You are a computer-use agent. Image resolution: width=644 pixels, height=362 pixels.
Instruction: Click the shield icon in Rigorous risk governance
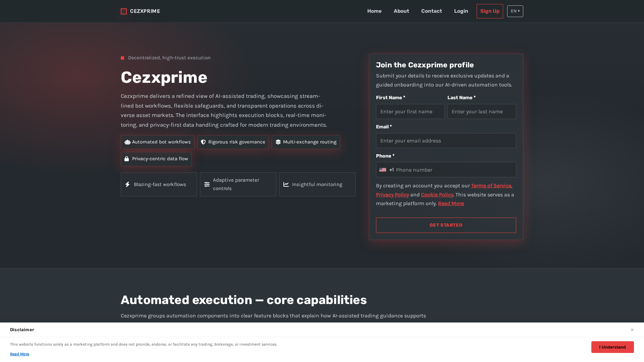pyautogui.click(x=203, y=142)
